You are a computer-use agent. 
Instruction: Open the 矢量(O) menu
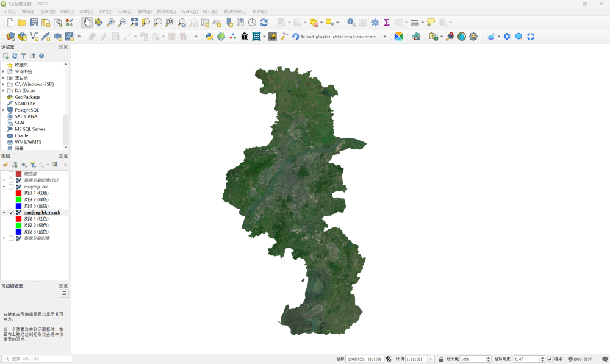pyautogui.click(x=124, y=12)
